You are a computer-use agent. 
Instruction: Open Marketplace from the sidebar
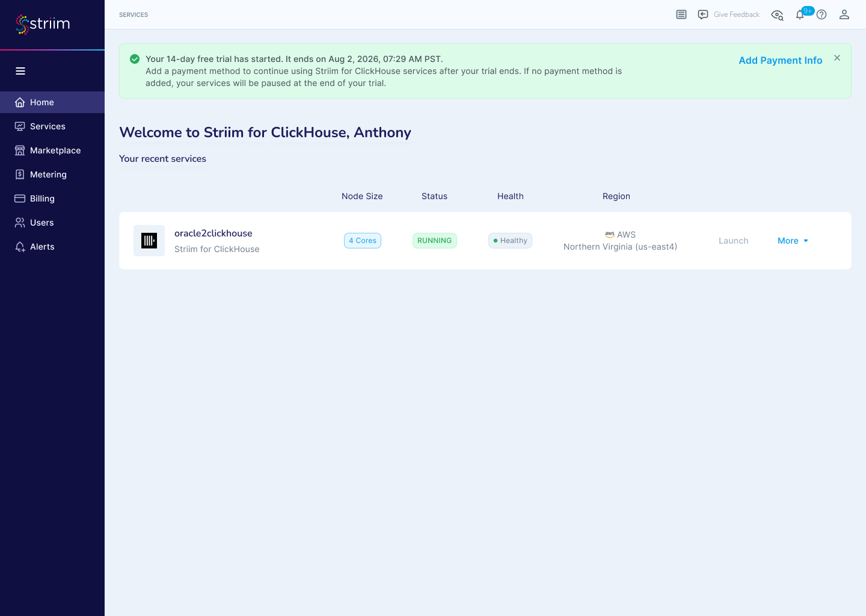52,150
